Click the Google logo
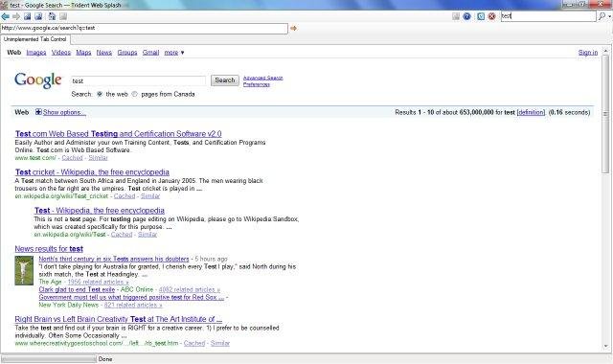613x364 pixels. tap(38, 80)
